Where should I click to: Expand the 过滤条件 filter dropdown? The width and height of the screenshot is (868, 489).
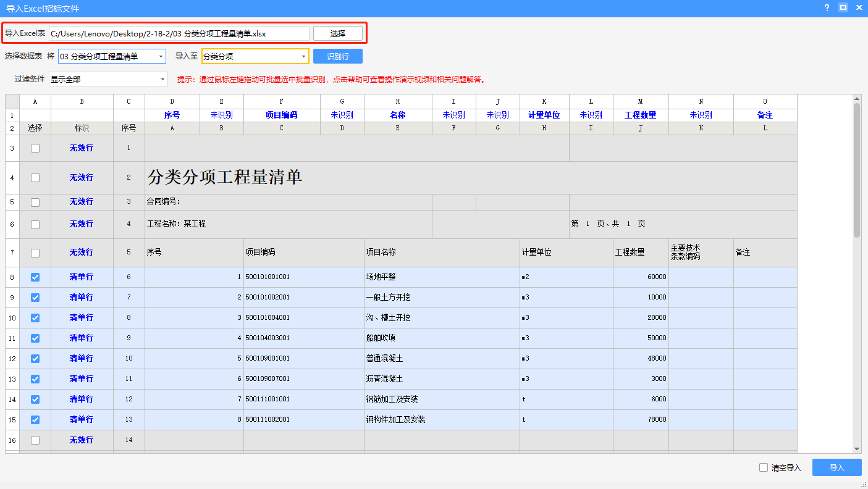click(108, 79)
